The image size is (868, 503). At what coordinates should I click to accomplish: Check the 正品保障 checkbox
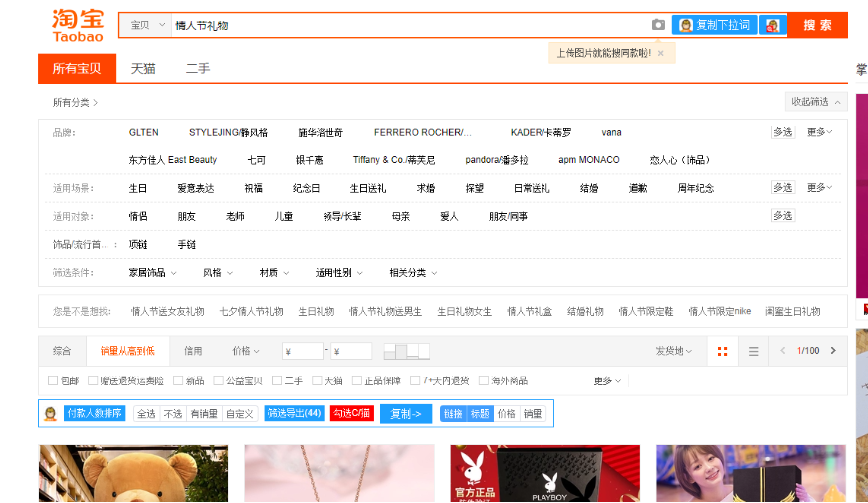coord(357,380)
